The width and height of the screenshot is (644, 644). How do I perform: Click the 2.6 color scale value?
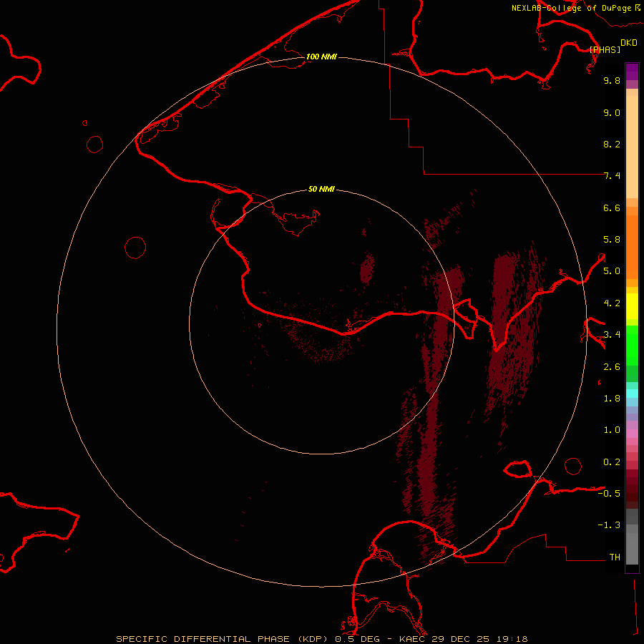coord(612,367)
